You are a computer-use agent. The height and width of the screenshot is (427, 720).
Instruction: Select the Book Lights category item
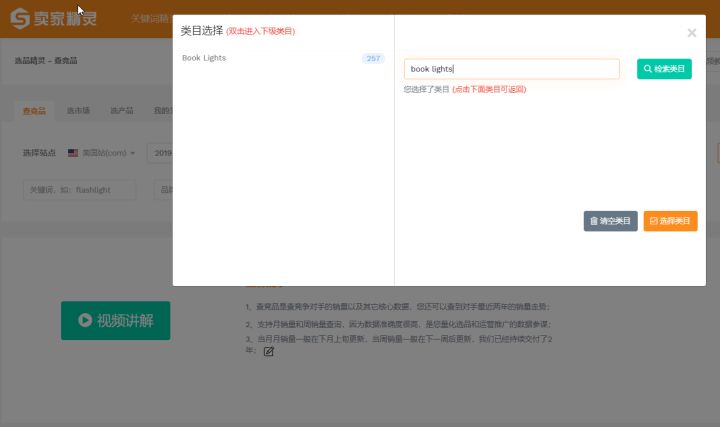point(204,58)
